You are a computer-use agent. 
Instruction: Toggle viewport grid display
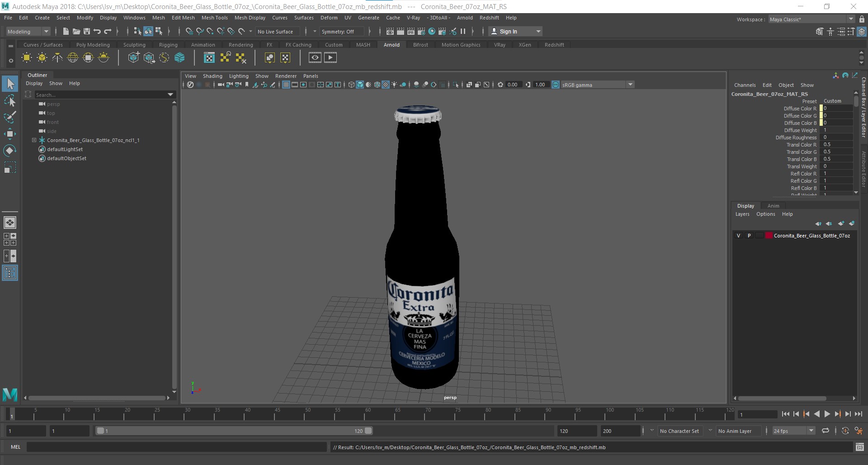point(286,85)
